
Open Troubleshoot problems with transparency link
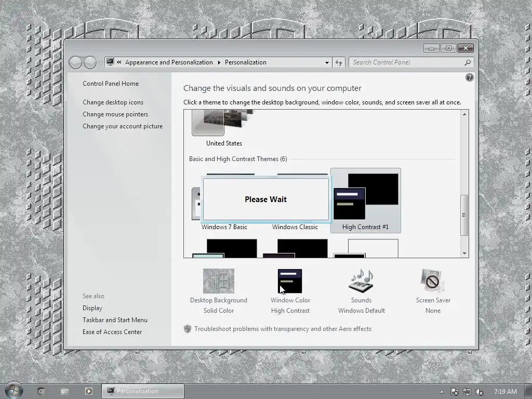click(x=283, y=329)
